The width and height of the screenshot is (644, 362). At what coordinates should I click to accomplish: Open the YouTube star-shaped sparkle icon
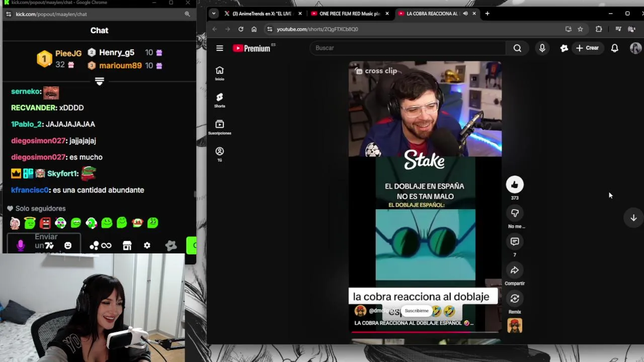[564, 48]
